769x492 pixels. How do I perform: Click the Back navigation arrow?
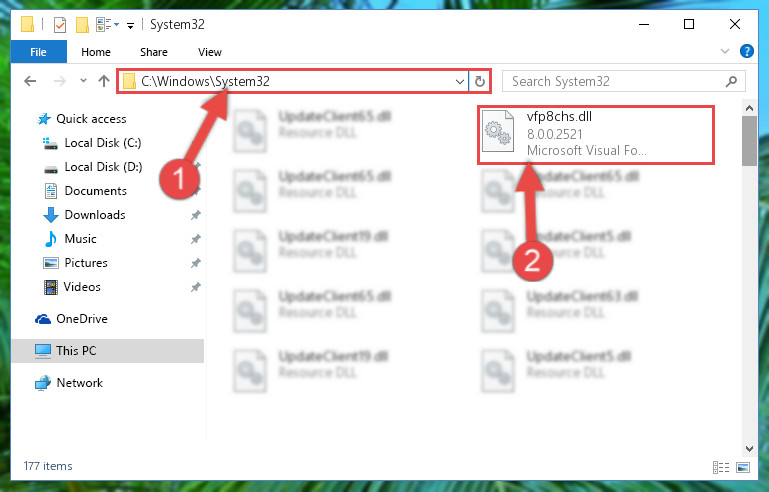coord(30,81)
